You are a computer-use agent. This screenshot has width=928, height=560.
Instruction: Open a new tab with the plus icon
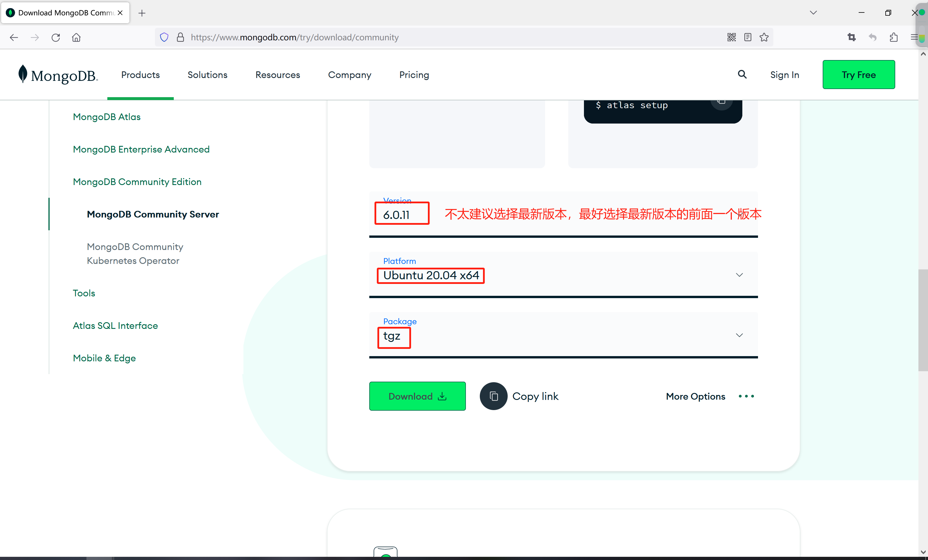(142, 13)
